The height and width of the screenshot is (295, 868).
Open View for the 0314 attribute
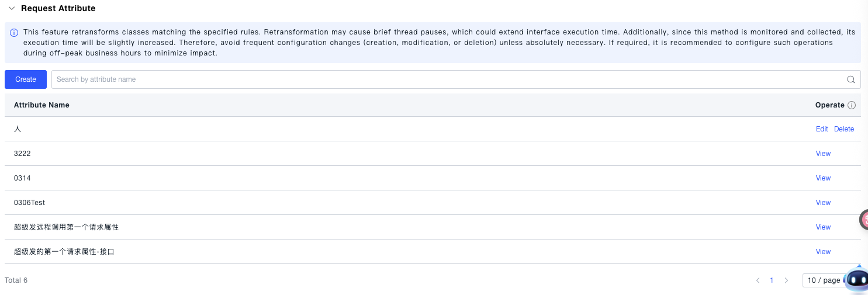coord(823,178)
